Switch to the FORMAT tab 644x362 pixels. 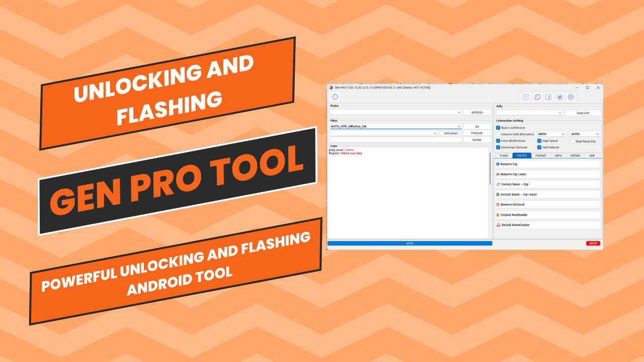[x=541, y=156]
